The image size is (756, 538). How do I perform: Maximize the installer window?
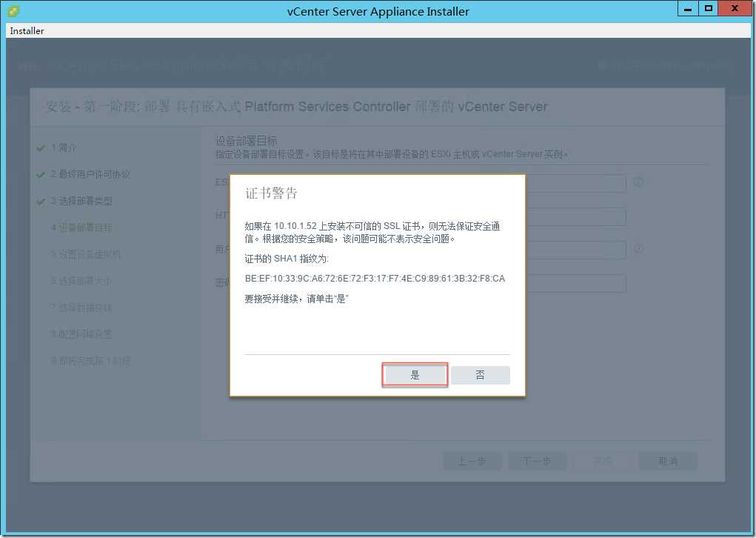click(x=709, y=9)
